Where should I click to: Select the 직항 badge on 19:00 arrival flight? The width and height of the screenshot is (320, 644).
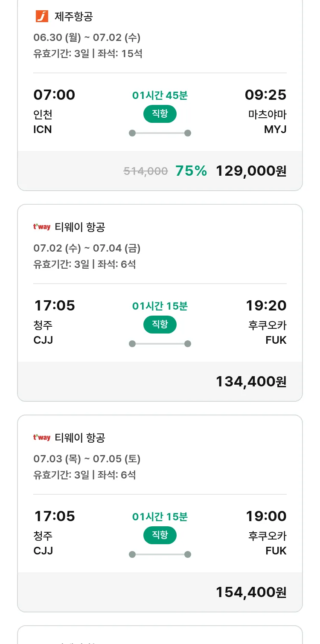pos(160,535)
